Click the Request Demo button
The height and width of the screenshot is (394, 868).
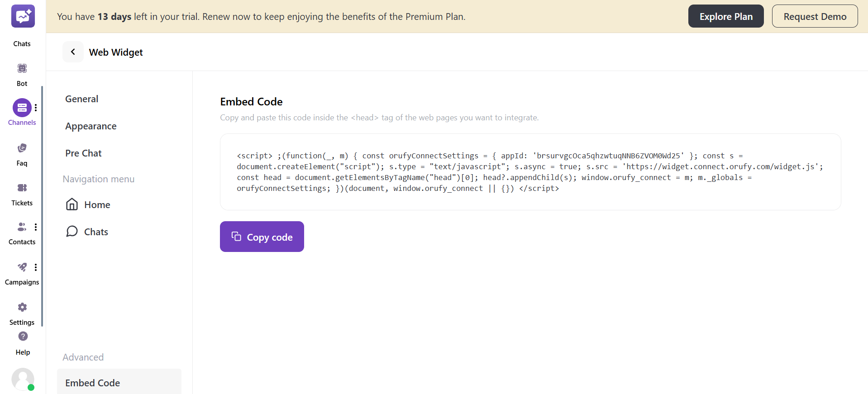tap(815, 16)
